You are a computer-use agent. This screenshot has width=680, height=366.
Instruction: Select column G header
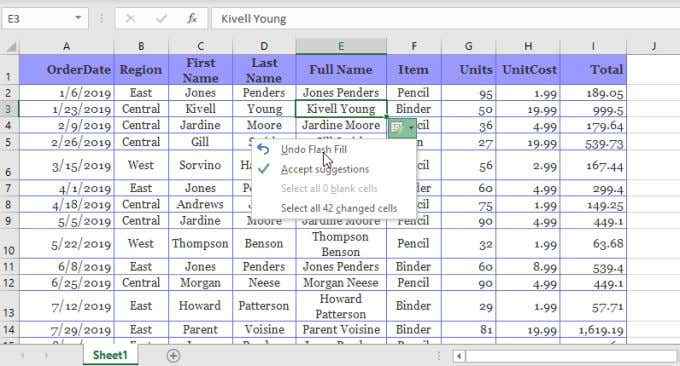point(468,46)
